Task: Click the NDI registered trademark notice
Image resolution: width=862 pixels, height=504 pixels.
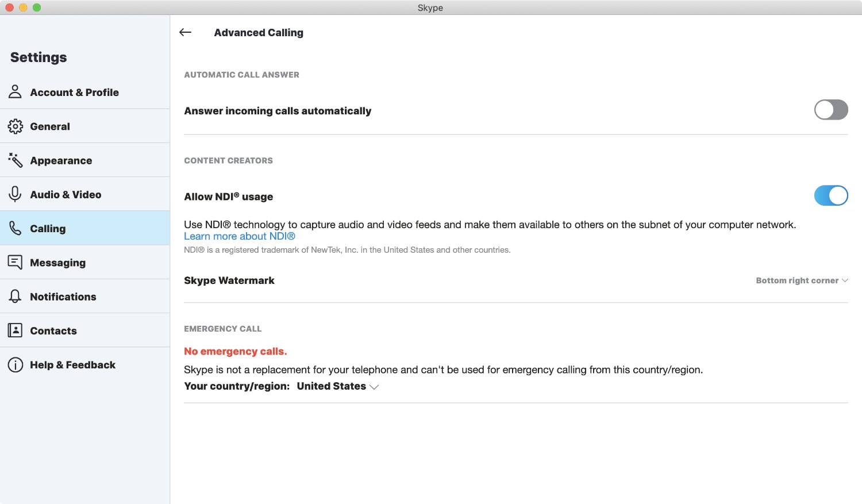Action: click(x=347, y=250)
